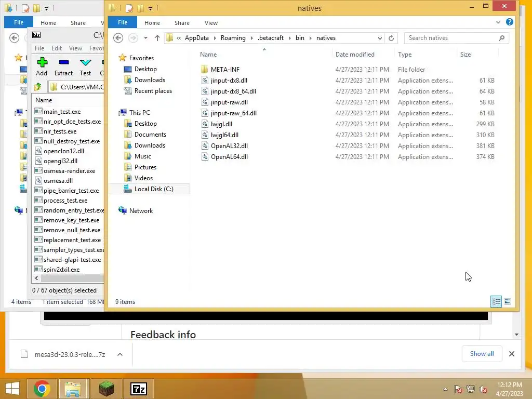Screen dimensions: 532x399
Task: Click the network tray icon
Action: (x=471, y=389)
